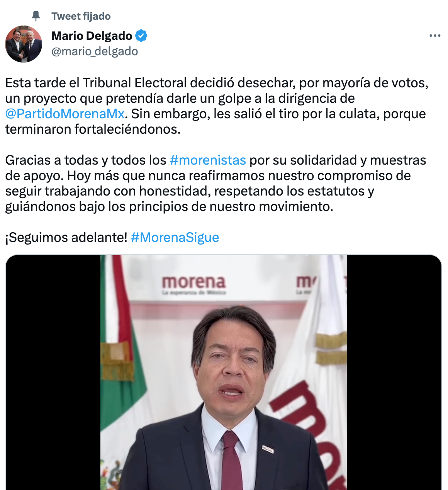Select the #morenistas hashtag
Screen dimensions: 448x490
(208, 160)
